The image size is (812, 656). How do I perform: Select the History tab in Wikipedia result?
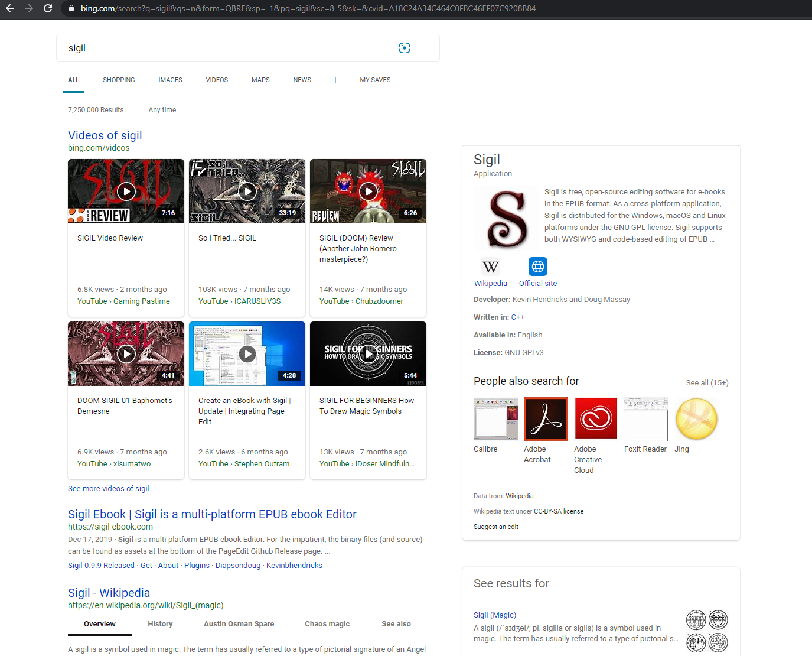tap(160, 624)
